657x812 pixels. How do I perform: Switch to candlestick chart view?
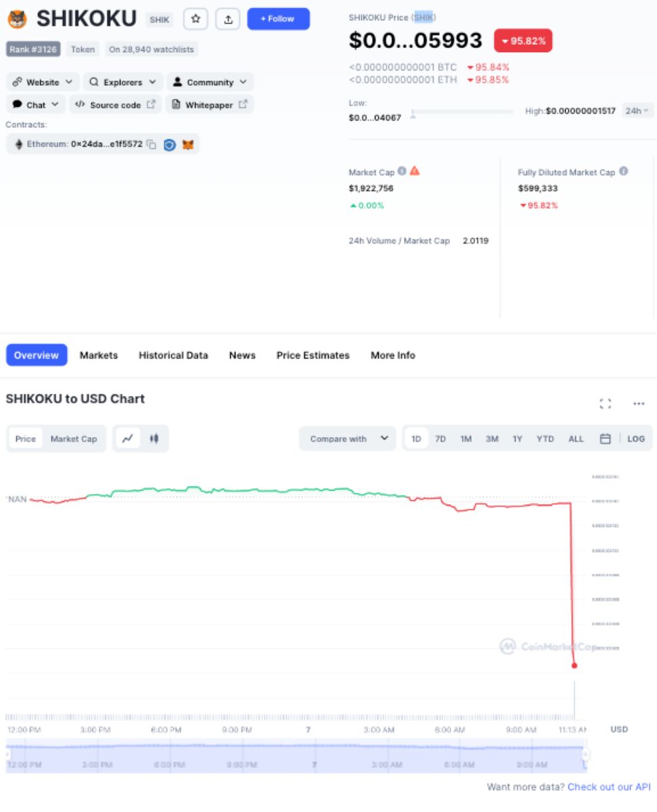154,438
